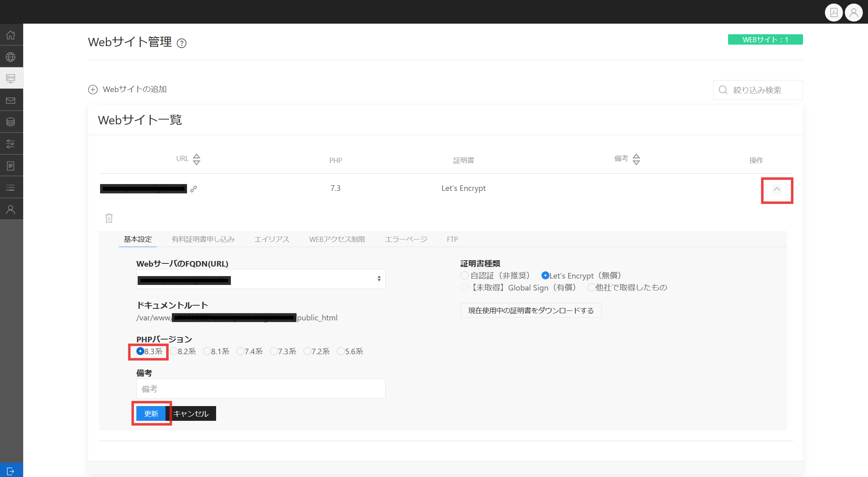Open the database icon in the sidebar

point(11,122)
